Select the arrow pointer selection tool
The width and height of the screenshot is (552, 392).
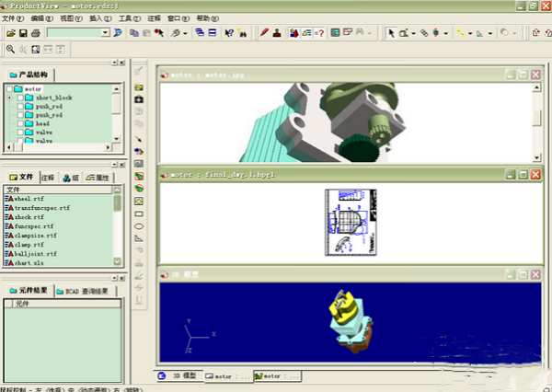pos(390,33)
